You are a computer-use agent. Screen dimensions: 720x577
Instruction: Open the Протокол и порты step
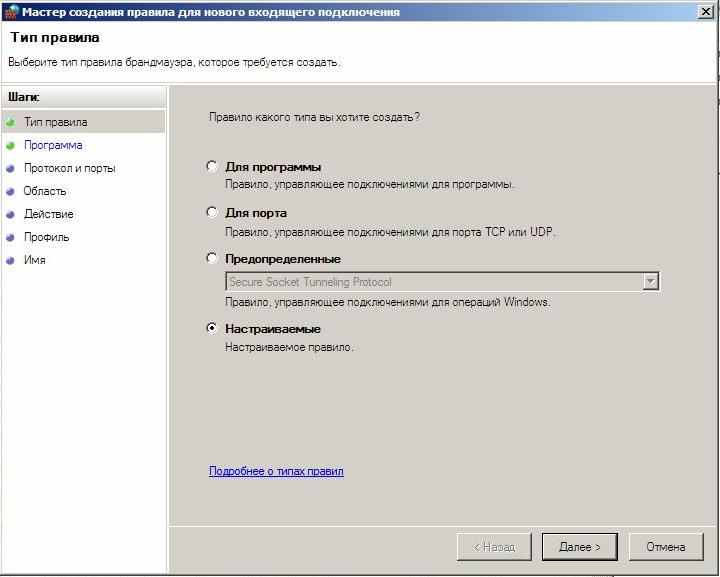(69, 168)
